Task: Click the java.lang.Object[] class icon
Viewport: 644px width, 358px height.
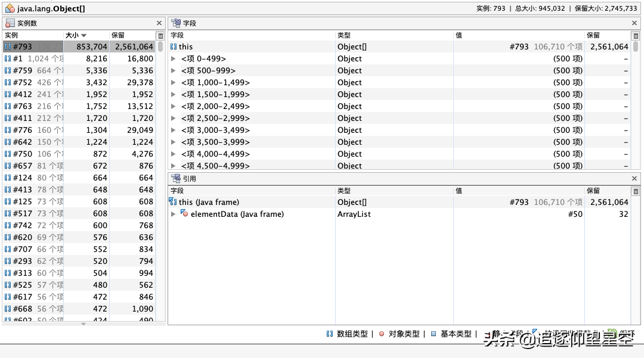Action: [x=10, y=8]
